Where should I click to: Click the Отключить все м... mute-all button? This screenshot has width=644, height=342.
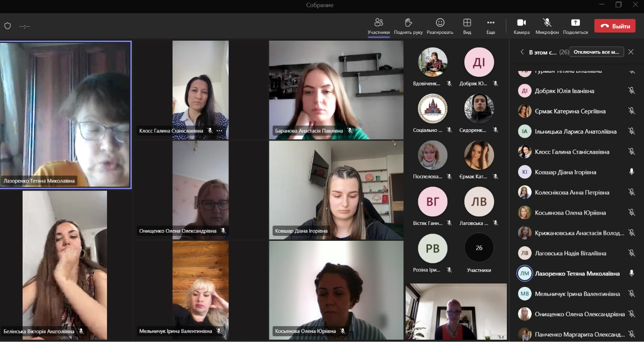pyautogui.click(x=597, y=52)
